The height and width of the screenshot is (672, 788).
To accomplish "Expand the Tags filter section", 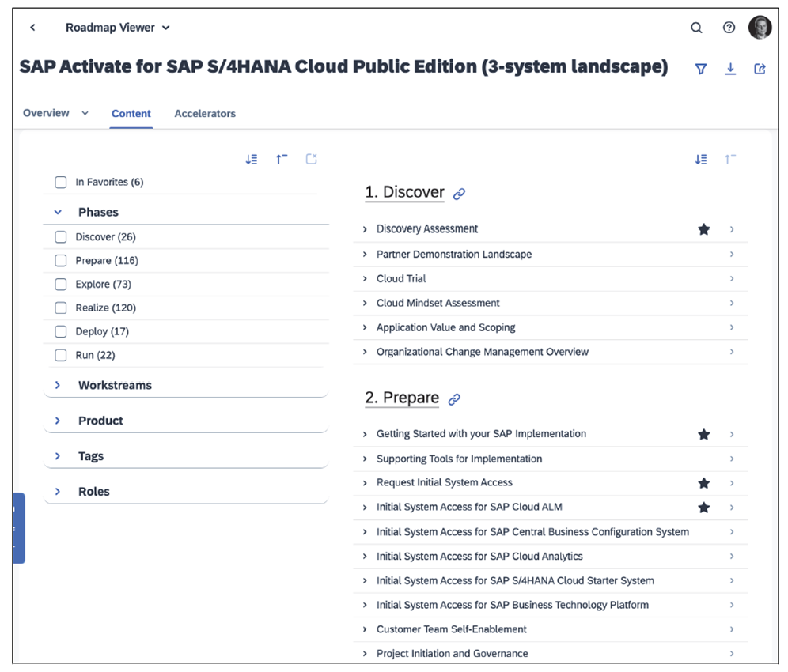I will click(x=58, y=456).
